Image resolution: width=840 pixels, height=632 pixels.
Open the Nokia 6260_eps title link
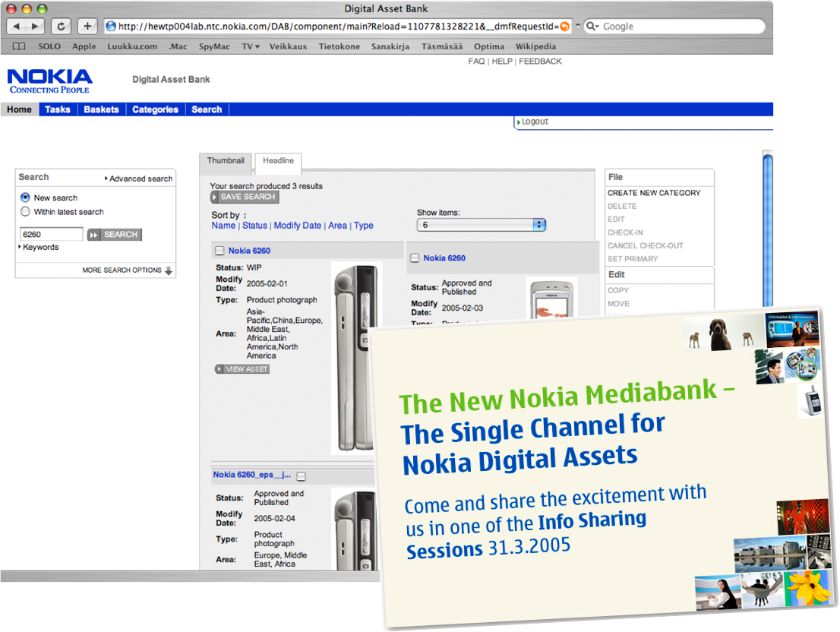point(252,475)
